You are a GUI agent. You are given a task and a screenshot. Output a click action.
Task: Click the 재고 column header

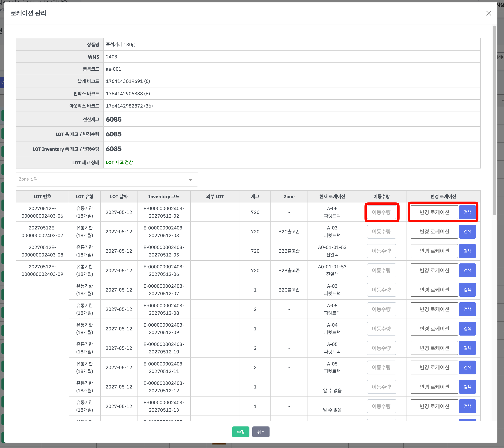(255, 196)
